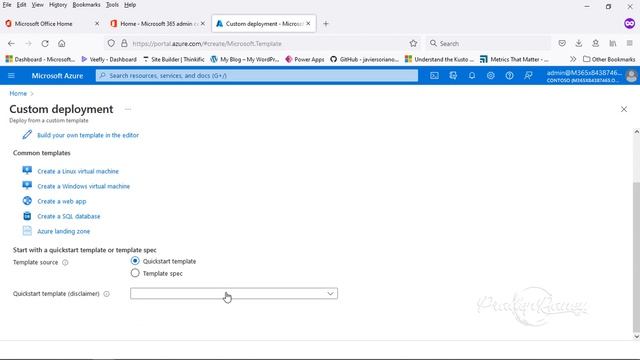640x360 pixels.
Task: Open the Firefox library icon
Action: [613, 43]
